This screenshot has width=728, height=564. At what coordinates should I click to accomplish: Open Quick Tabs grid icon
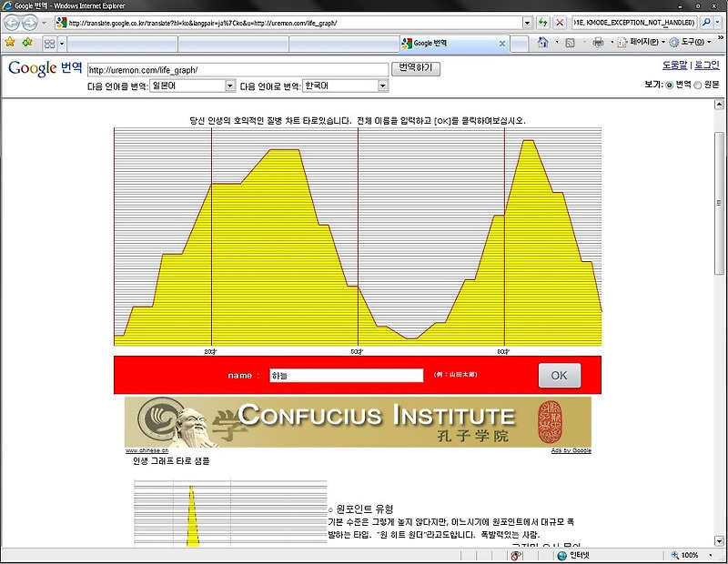(49, 44)
